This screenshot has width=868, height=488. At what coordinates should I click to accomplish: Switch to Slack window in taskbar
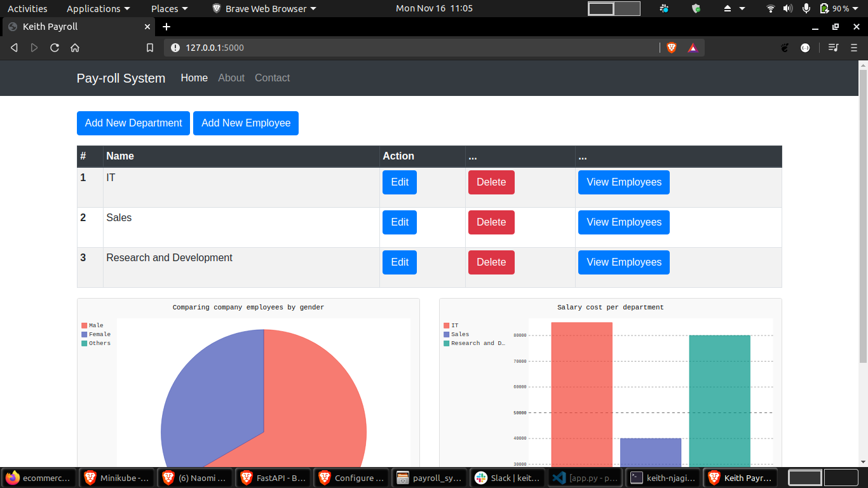[508, 478]
